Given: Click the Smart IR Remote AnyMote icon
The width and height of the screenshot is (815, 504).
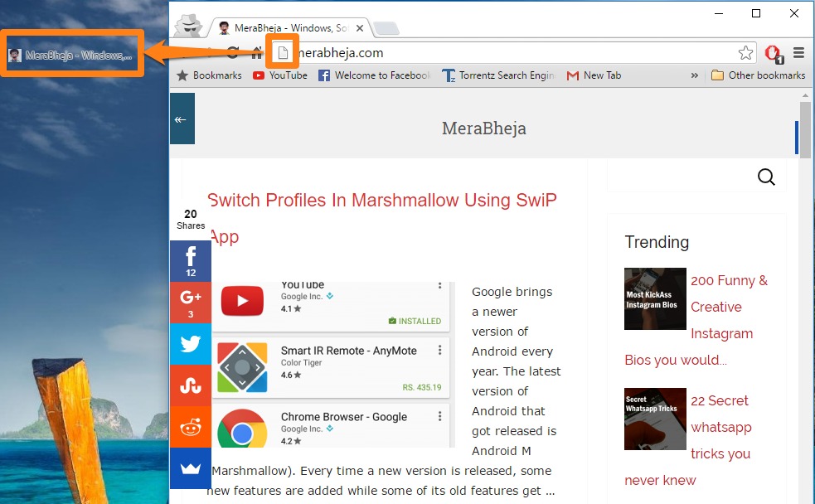Looking at the screenshot, I should (x=242, y=367).
